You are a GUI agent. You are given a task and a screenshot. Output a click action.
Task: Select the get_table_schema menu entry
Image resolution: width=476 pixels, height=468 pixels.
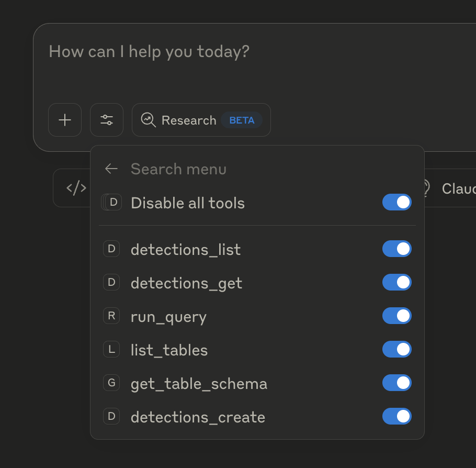click(x=199, y=383)
